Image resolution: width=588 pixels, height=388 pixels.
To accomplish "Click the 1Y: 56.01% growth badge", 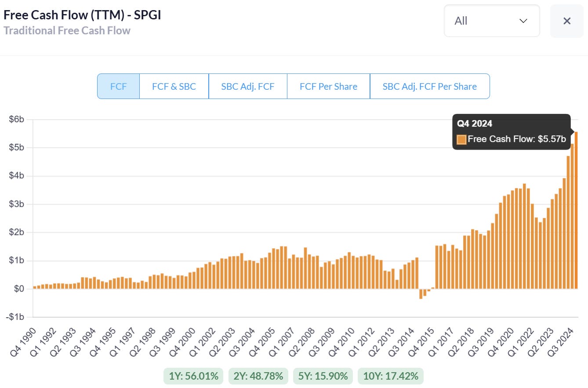I will (x=194, y=376).
